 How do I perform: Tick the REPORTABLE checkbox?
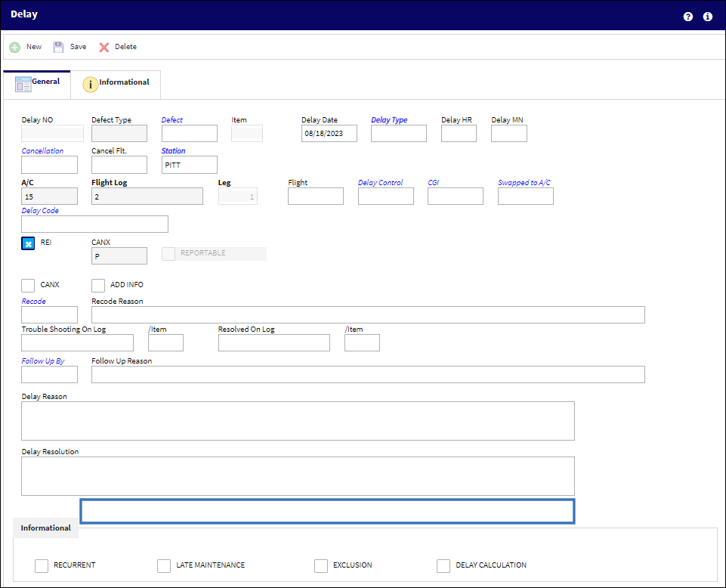coord(168,253)
